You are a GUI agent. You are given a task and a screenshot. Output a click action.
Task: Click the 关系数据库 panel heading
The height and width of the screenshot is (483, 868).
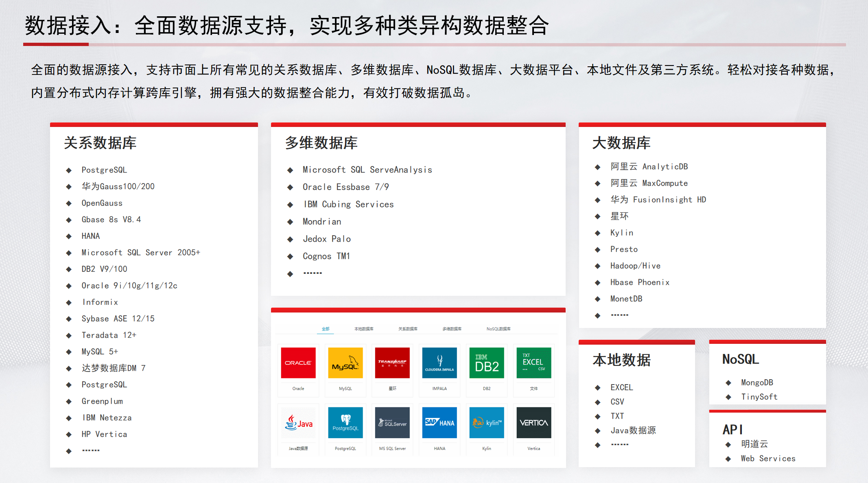[100, 143]
